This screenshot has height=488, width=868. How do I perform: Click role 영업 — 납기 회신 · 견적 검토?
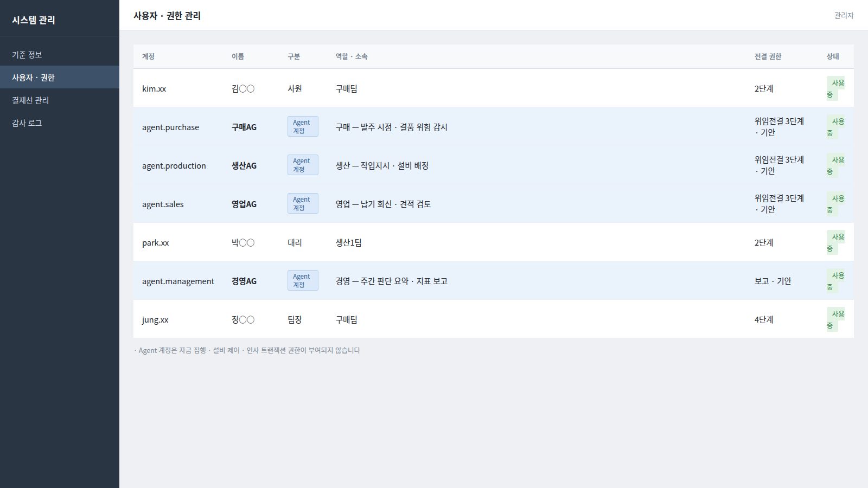coord(383,204)
